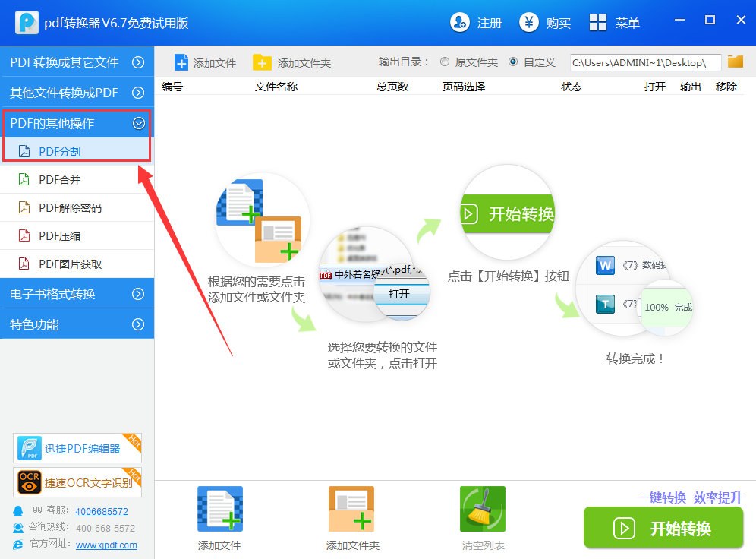Viewport: 756px width, 559px height.
Task: Click the 开始转换 button
Action: point(663,528)
